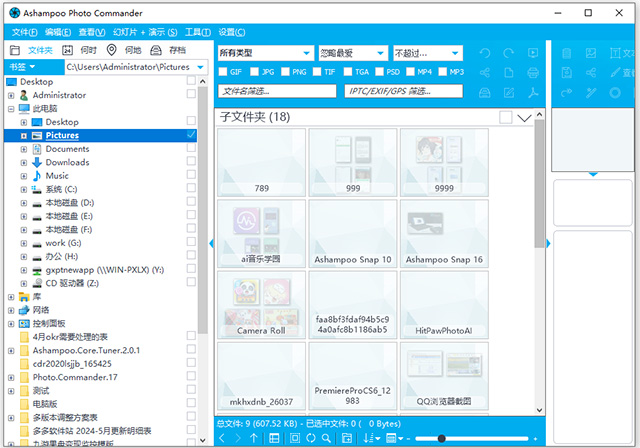640x448 pixels.
Task: Click the IPTC/EXIF/GPS 筛选... field
Action: [x=404, y=91]
